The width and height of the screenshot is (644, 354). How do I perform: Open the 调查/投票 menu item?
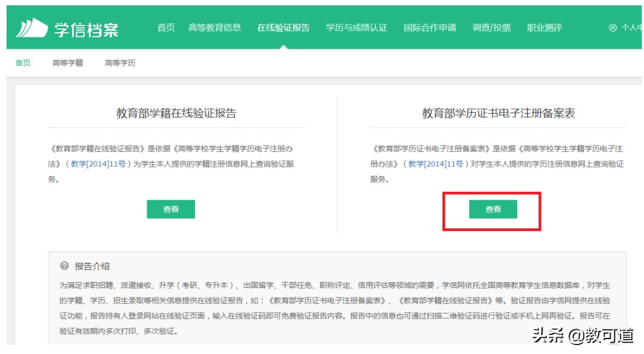click(x=491, y=28)
